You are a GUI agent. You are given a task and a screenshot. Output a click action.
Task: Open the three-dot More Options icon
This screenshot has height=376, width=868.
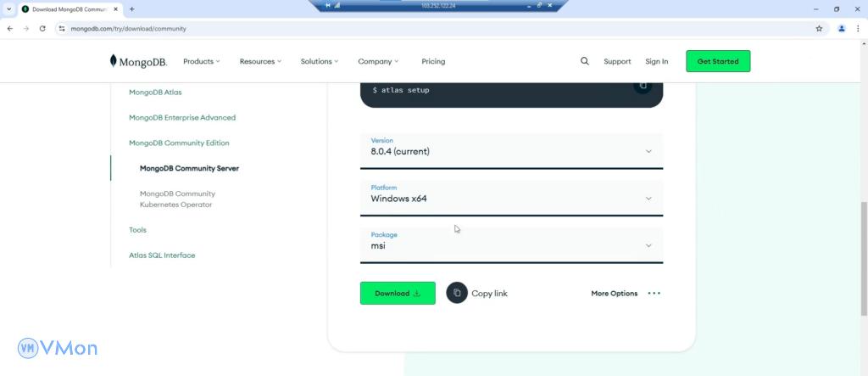(654, 294)
